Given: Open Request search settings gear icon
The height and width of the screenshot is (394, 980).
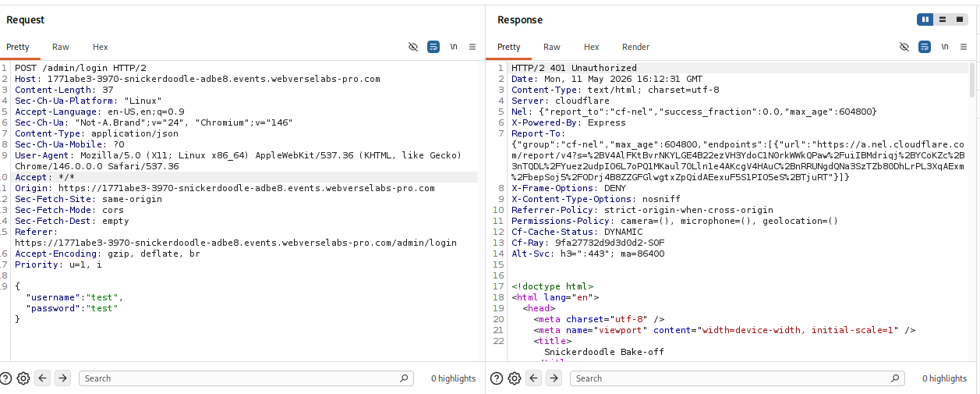Looking at the screenshot, I should [x=23, y=378].
